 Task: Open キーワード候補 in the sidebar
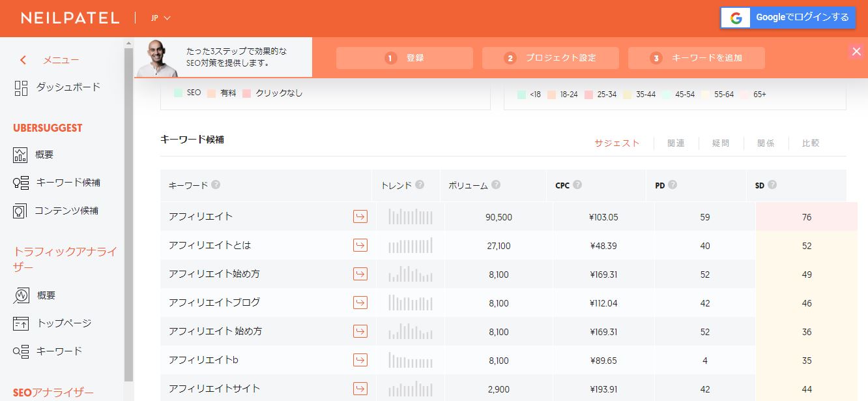(68, 183)
